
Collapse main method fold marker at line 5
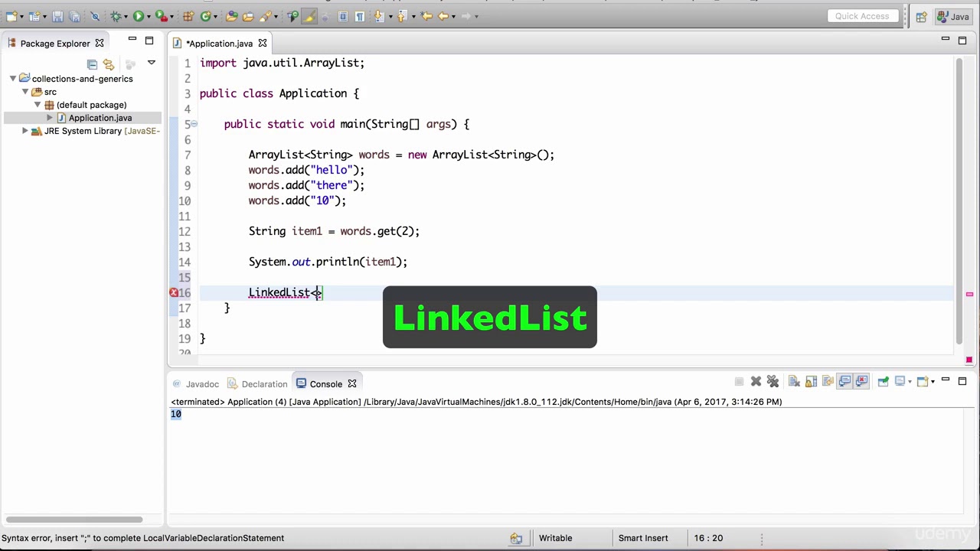[x=194, y=124]
